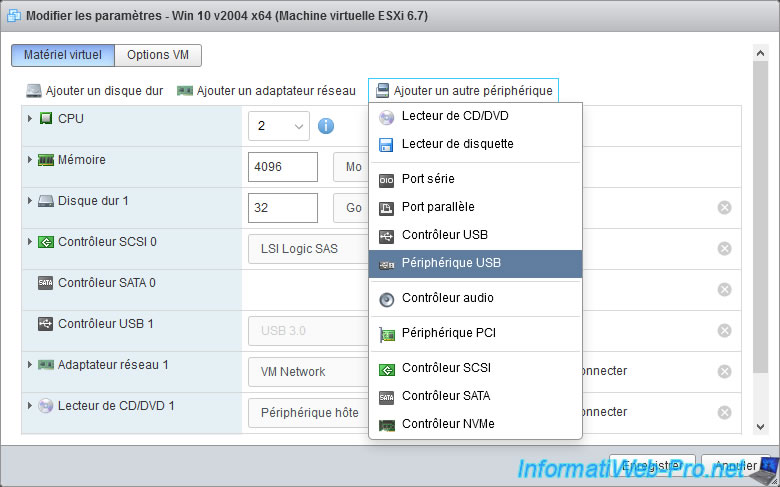
Task: Choose Contrôleur USB in dropdown menu
Action: click(x=475, y=235)
